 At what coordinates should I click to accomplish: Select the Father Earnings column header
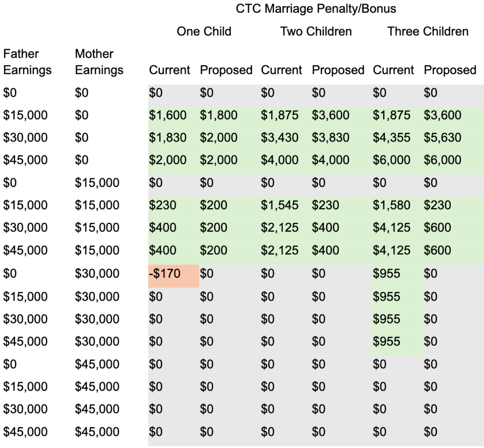[27, 62]
